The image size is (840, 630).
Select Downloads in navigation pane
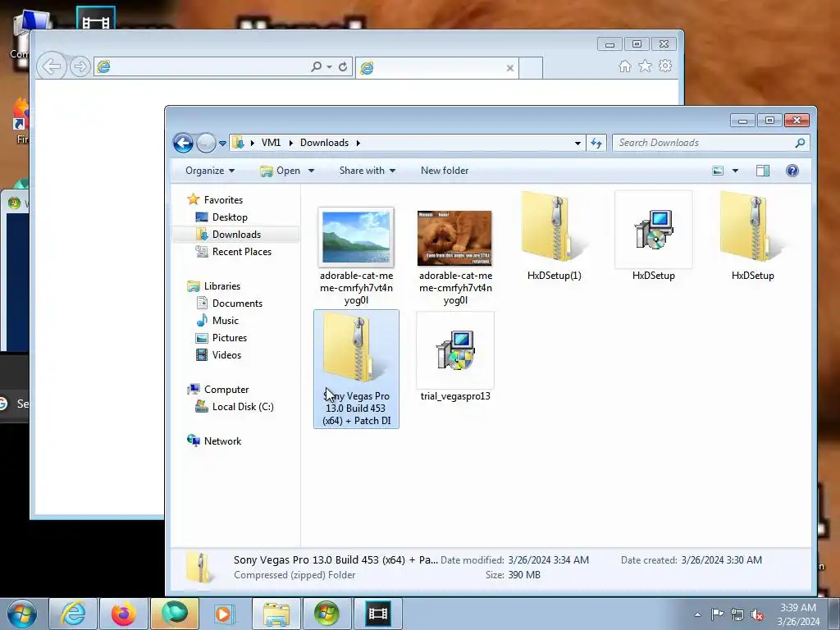point(236,234)
